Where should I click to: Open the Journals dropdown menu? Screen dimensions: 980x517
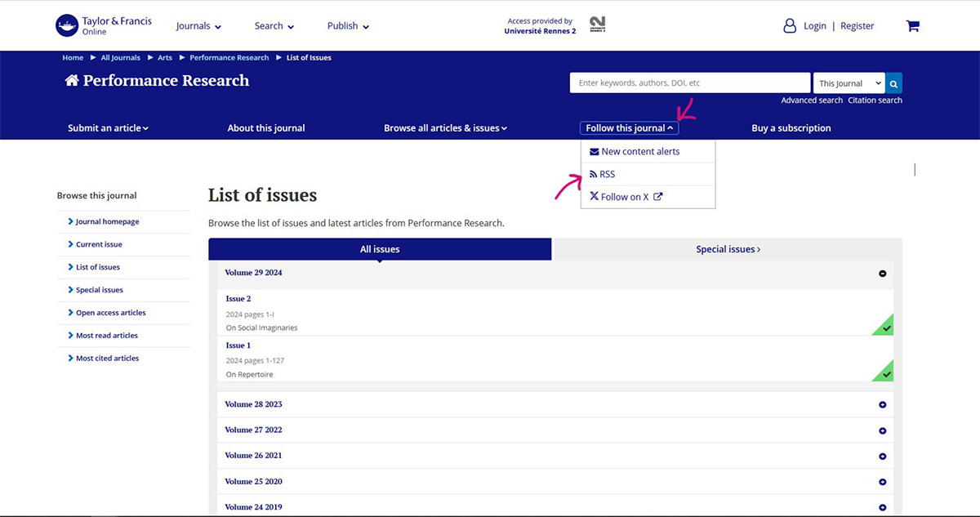(198, 26)
